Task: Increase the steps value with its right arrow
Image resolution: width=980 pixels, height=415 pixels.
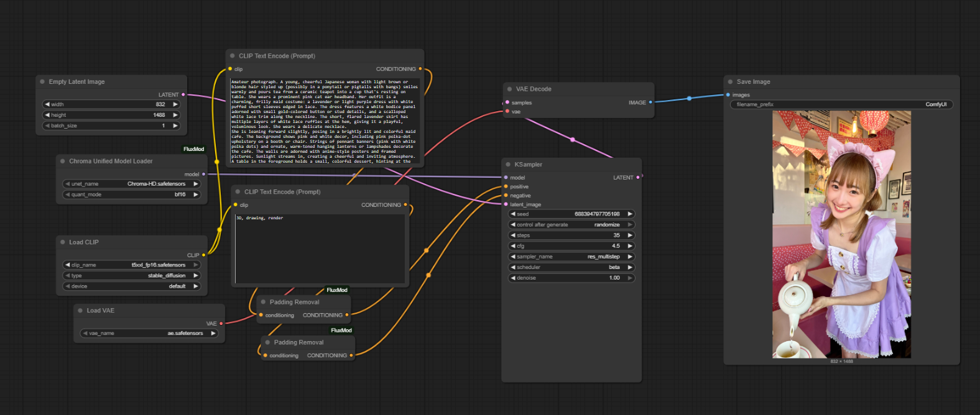Action: [x=630, y=235]
